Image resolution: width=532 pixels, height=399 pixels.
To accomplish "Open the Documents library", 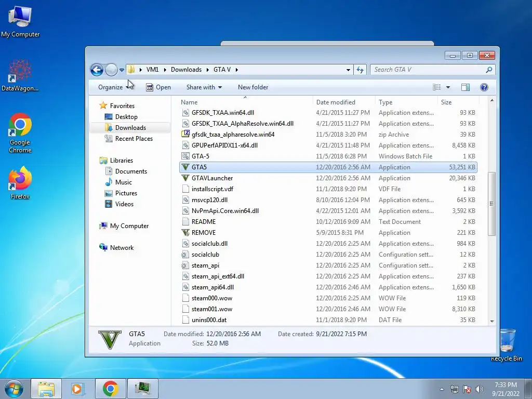I will click(126, 171).
